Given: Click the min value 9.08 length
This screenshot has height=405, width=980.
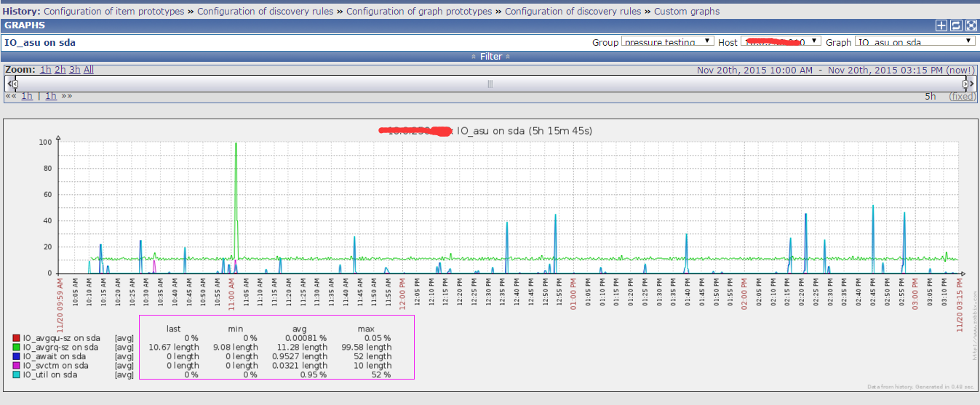Looking at the screenshot, I should click(x=236, y=348).
